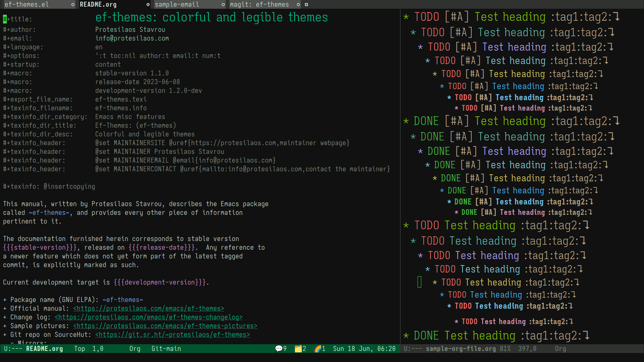This screenshot has width=644, height=362.
Task: Open the official manual link protesilaos.com/emacs/ef-themes
Action: coord(149,308)
